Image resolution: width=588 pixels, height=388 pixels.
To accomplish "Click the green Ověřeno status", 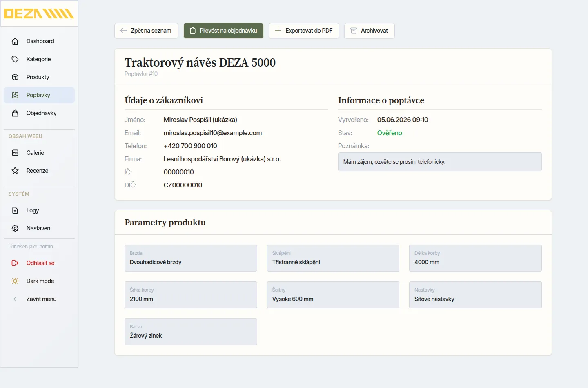I will pyautogui.click(x=390, y=133).
